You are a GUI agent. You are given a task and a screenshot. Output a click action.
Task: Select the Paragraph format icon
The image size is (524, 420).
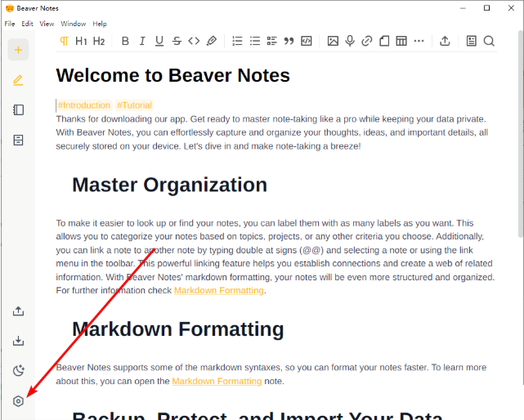[x=64, y=41]
